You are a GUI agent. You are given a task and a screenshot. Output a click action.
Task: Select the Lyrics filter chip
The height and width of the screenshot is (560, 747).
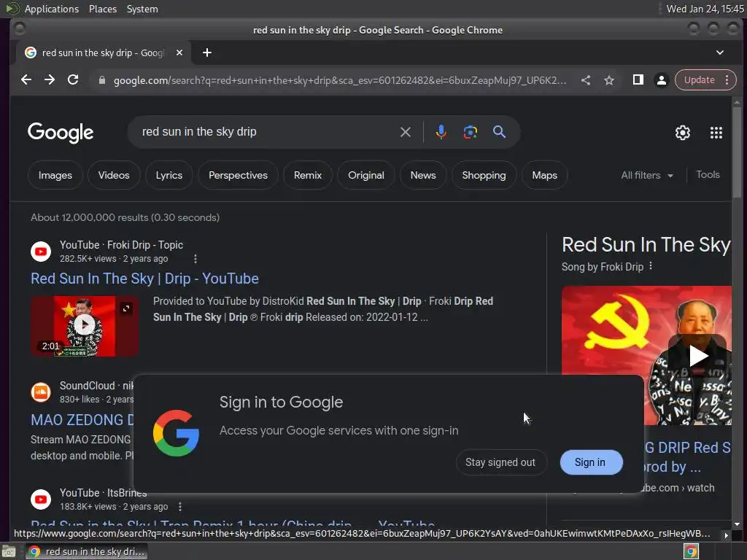coord(169,175)
